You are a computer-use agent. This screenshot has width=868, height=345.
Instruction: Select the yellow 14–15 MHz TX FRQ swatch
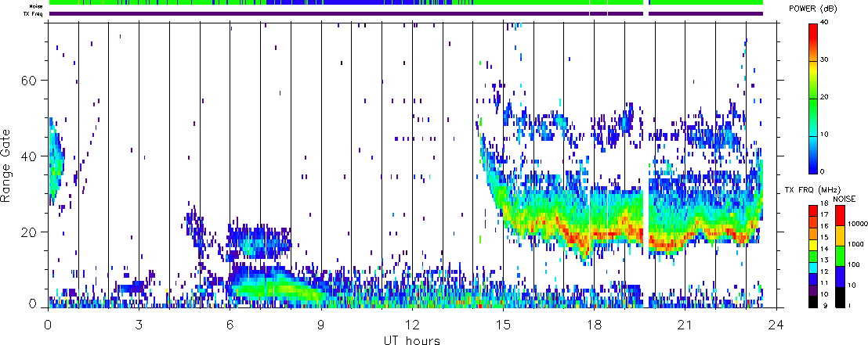(x=812, y=244)
